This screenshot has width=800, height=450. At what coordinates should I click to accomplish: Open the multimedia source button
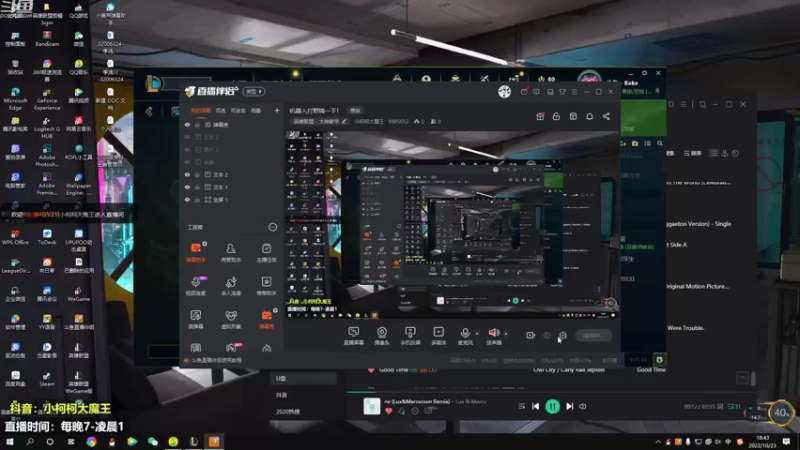pos(438,336)
